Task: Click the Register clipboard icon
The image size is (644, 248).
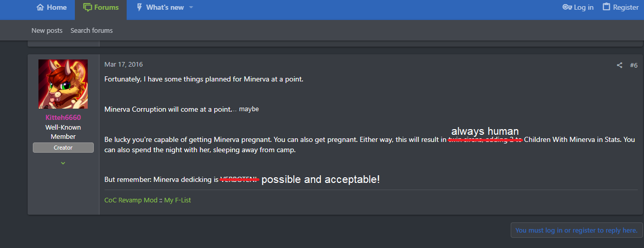Action: [x=607, y=7]
